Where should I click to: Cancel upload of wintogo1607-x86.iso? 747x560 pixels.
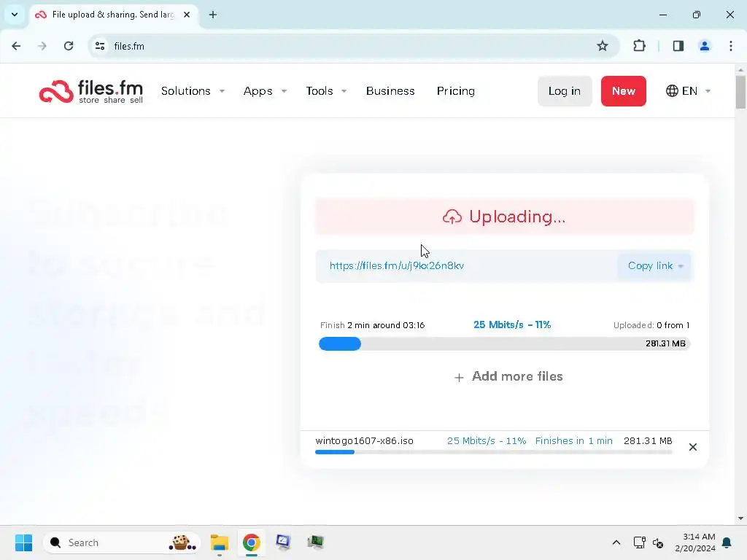693,447
